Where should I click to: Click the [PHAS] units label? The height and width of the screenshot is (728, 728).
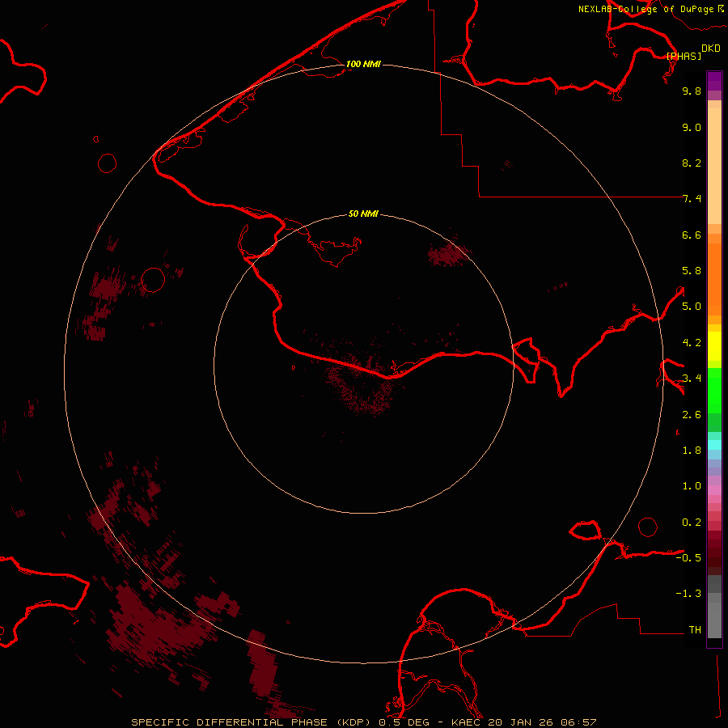tap(684, 56)
